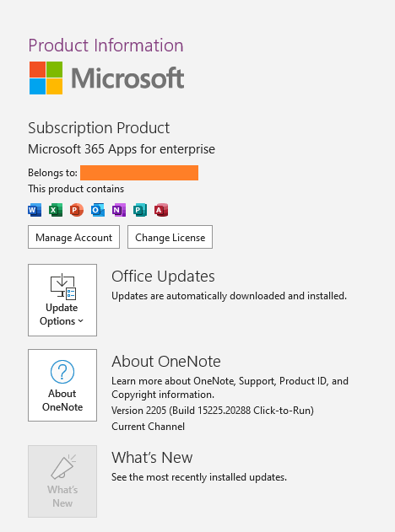Click the Microsoft wordmark text

[x=127, y=78]
